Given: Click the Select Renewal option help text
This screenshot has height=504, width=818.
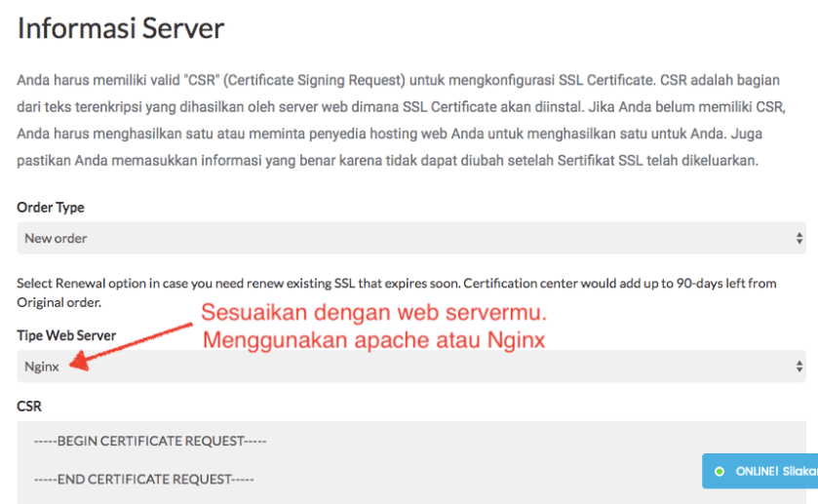Looking at the screenshot, I should coord(397,292).
